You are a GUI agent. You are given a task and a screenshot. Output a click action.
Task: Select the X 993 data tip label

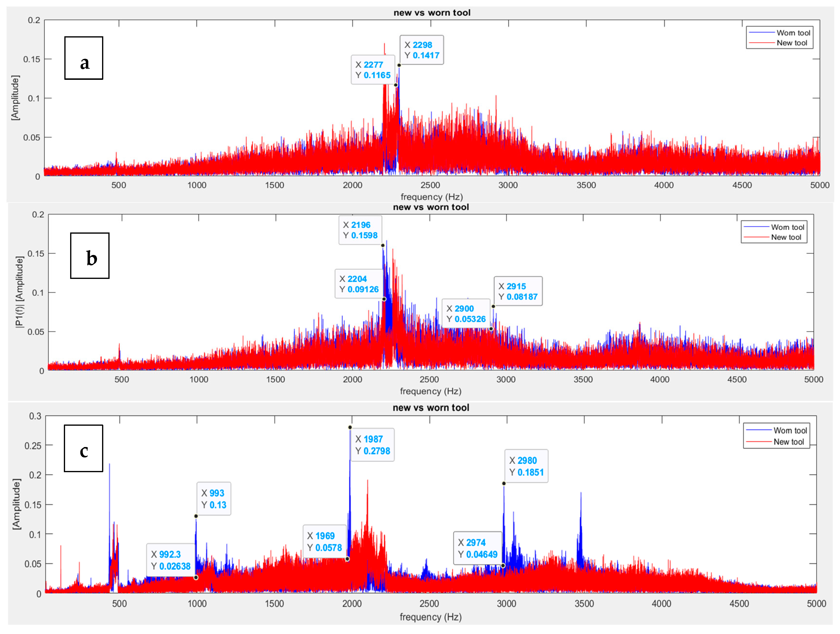coord(213,499)
